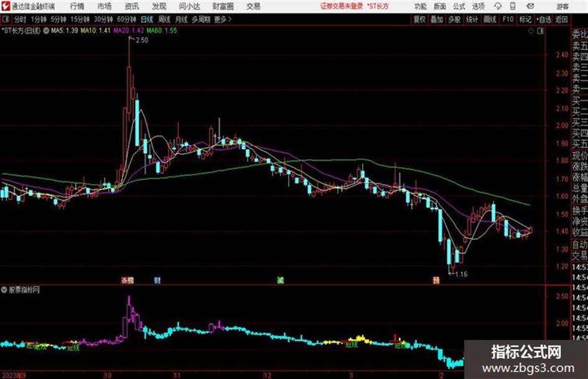Open the 资讯 menu
This screenshot has height=379, width=588.
coord(132,6)
